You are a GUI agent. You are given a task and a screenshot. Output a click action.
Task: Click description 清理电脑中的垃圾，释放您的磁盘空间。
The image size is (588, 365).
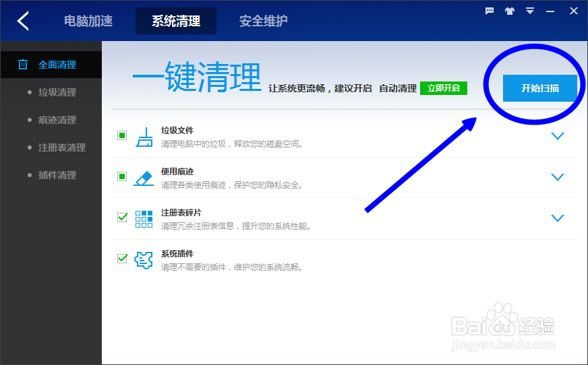[232, 144]
